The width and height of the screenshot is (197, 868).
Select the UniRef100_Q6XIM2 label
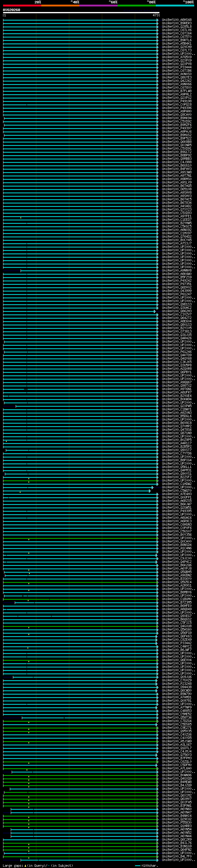click(177, 796)
